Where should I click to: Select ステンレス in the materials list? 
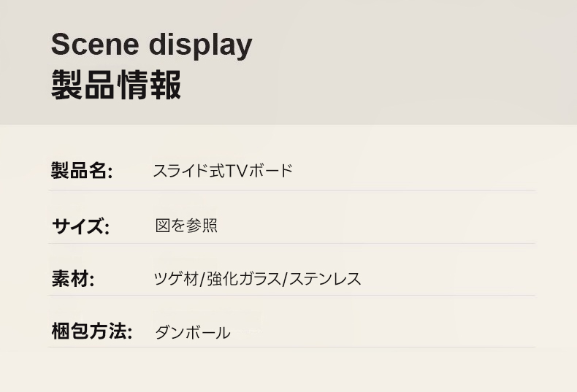pyautogui.click(x=325, y=279)
